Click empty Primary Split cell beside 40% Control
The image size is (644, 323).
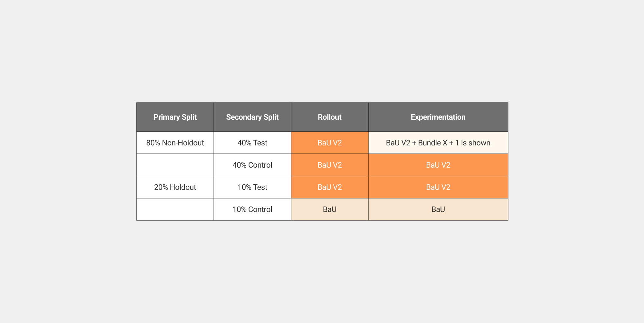tap(175, 165)
